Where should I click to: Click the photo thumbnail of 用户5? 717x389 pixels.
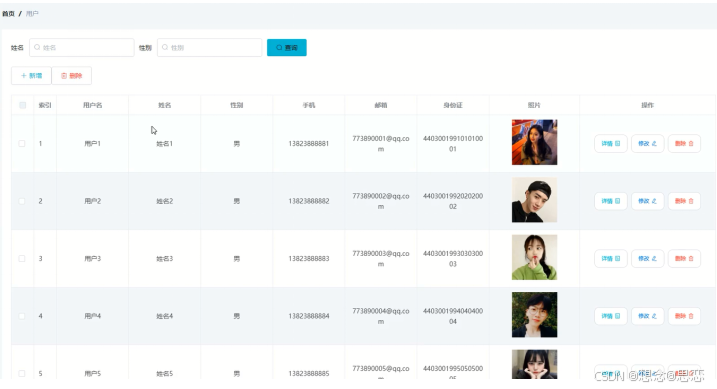click(x=534, y=364)
